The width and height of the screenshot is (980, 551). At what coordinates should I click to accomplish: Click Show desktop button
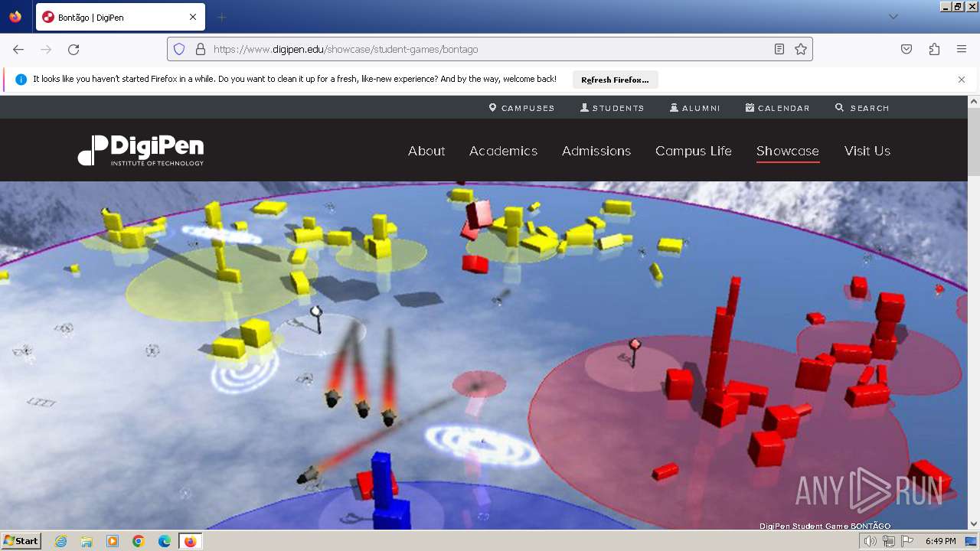971,541
